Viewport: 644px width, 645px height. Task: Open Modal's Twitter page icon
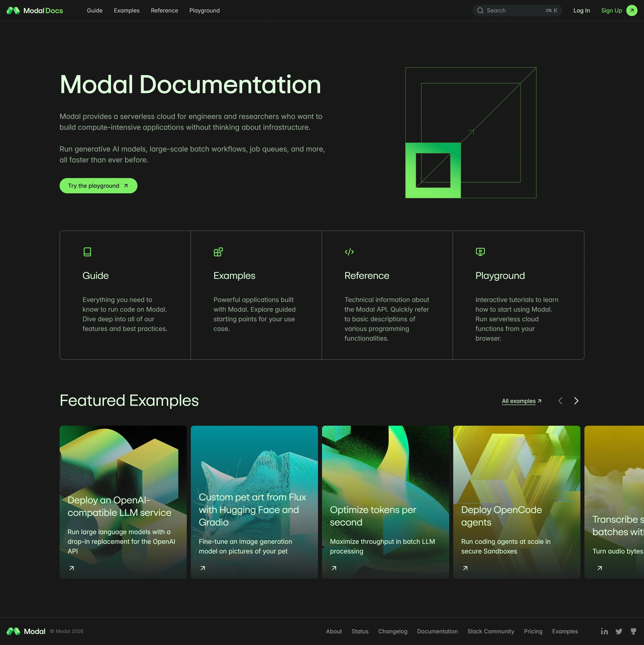click(x=619, y=631)
